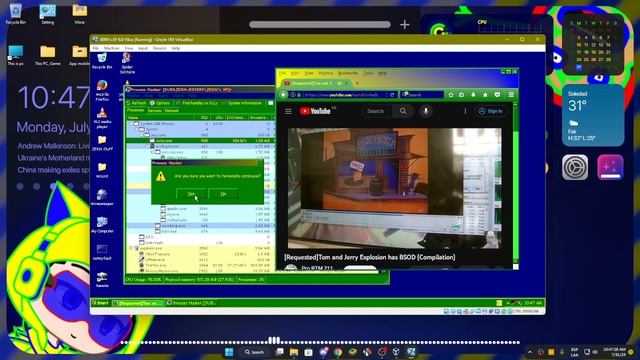Click Firefox toolbar search box

click(x=422, y=95)
